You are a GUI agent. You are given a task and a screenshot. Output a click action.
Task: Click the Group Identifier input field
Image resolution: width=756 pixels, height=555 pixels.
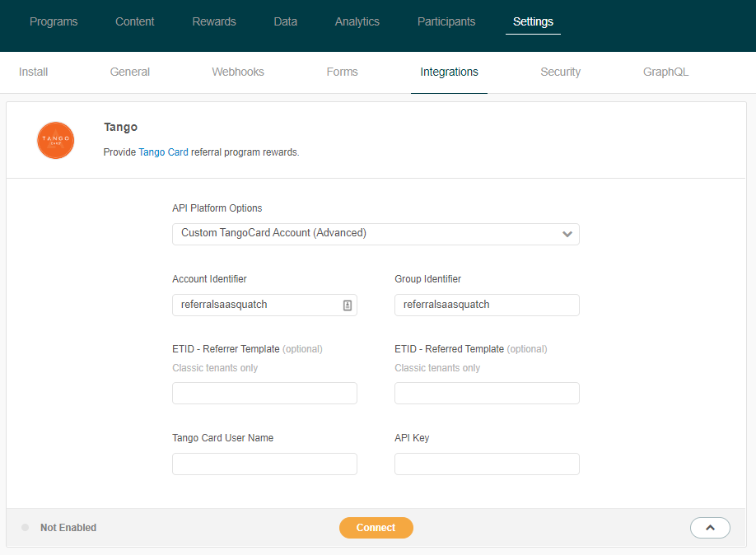[x=487, y=305]
